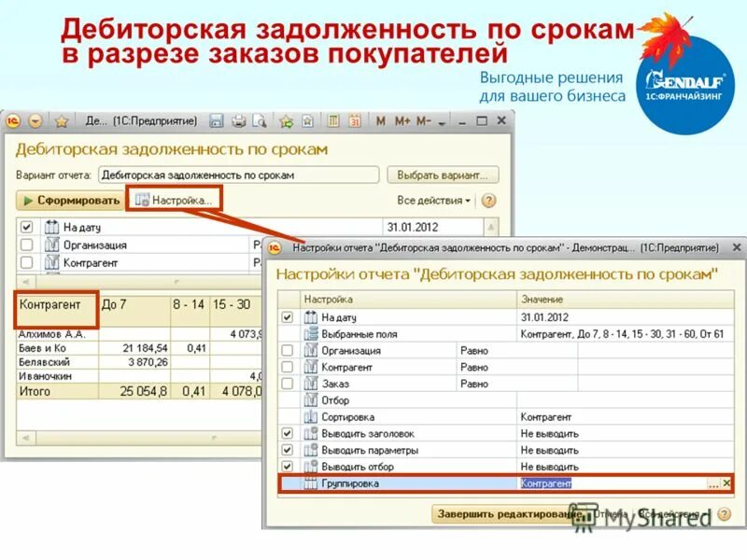Click the До 7 column header
747x560 pixels.
point(134,310)
